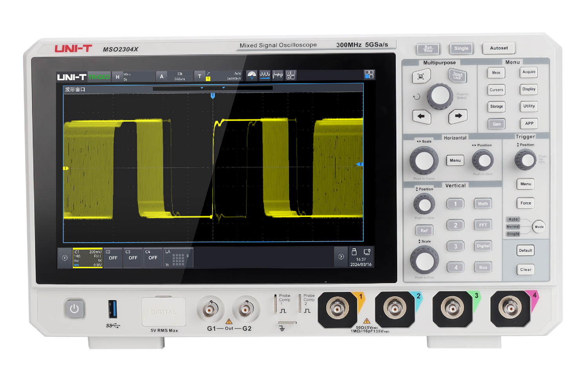Tap the power button on front panel

74,309
